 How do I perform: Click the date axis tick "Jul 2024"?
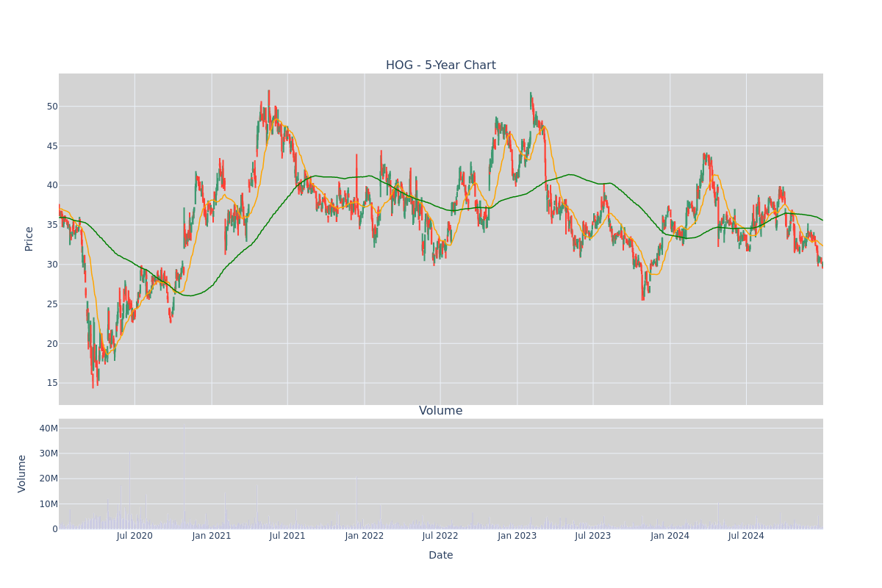pos(746,536)
